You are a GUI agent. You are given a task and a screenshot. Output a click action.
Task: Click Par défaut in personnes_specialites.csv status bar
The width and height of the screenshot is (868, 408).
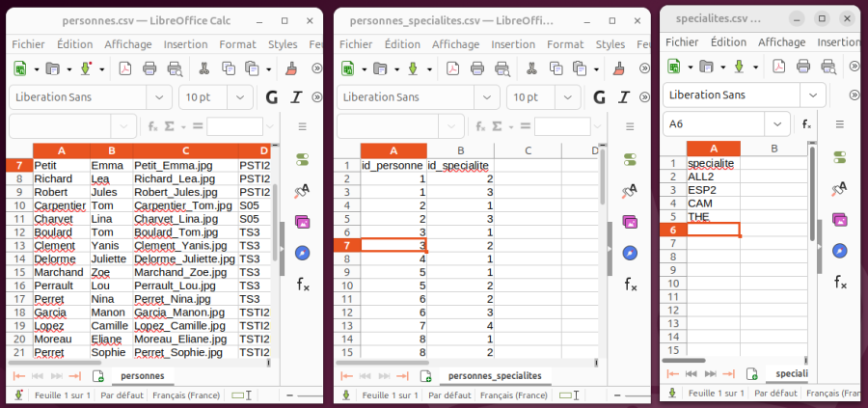click(449, 395)
